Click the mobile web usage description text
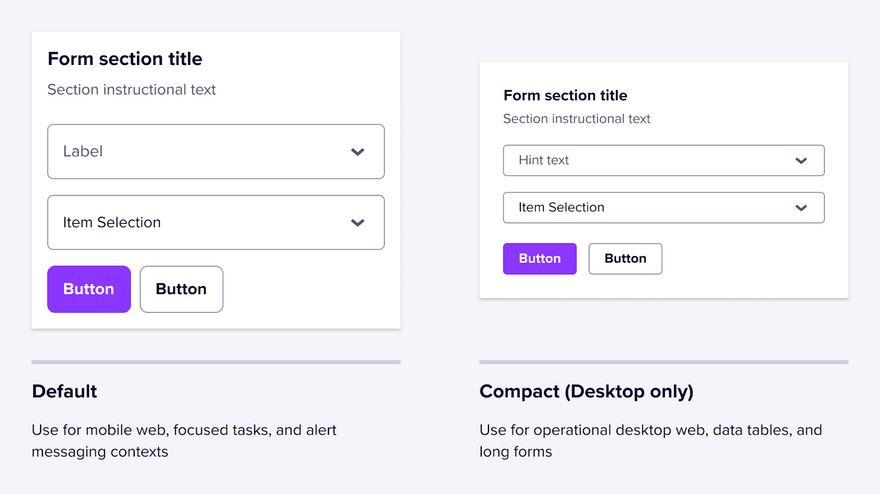The height and width of the screenshot is (494, 880). click(x=184, y=441)
